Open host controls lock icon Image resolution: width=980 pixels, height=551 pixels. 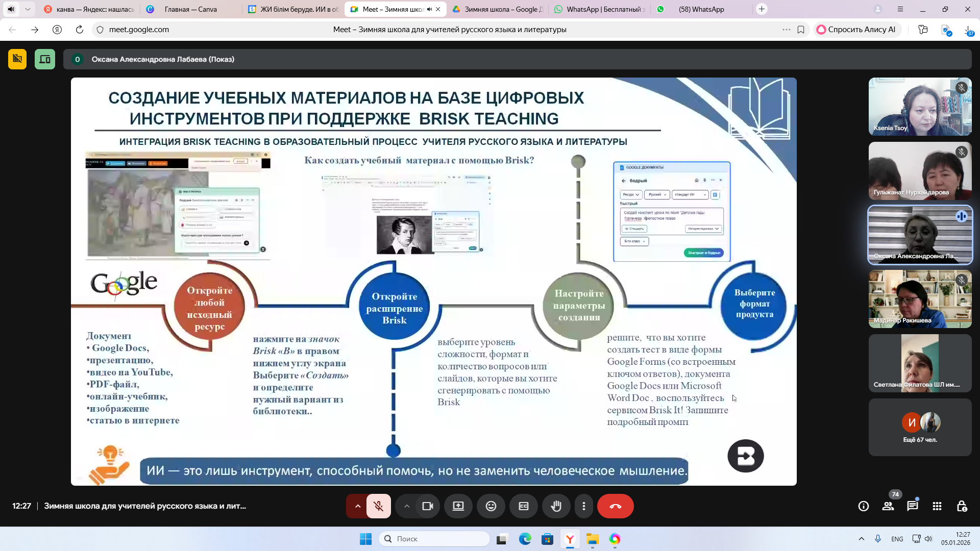962,506
